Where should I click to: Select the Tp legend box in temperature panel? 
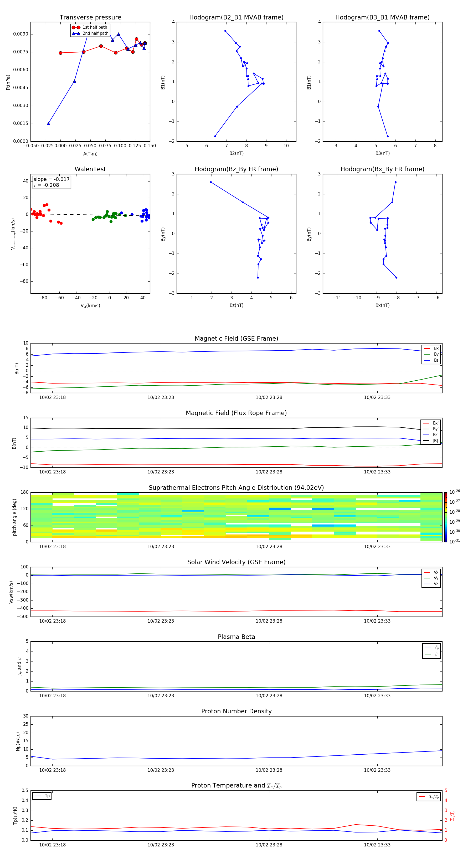point(42,796)
